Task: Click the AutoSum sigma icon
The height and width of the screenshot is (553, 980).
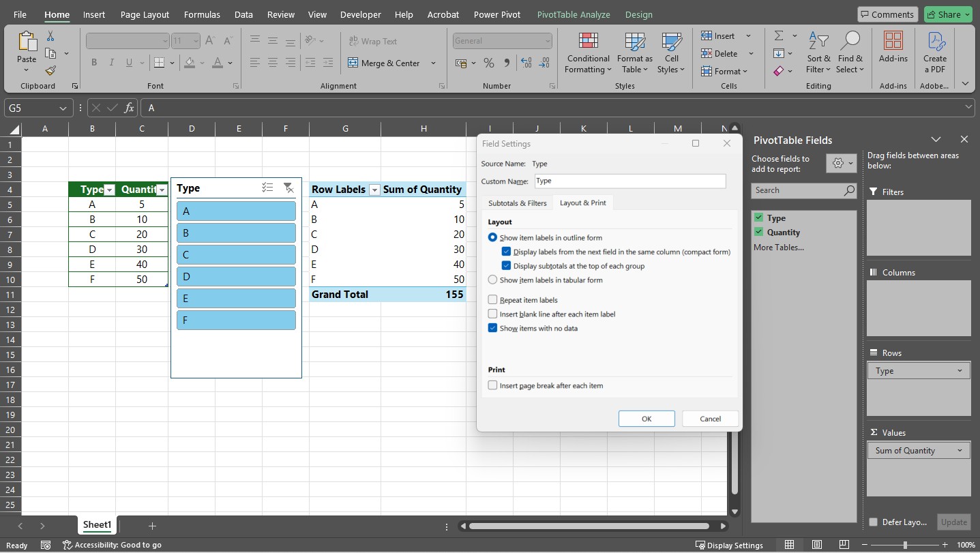Action: pos(778,36)
